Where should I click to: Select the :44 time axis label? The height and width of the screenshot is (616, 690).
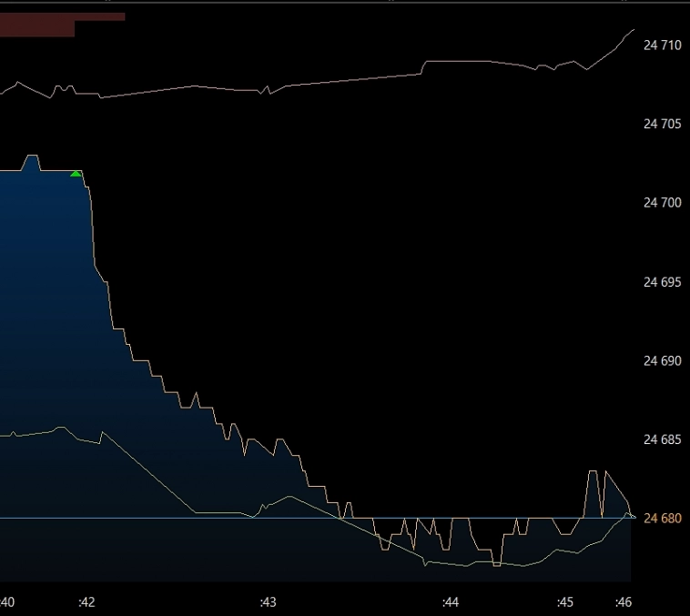pos(450,602)
